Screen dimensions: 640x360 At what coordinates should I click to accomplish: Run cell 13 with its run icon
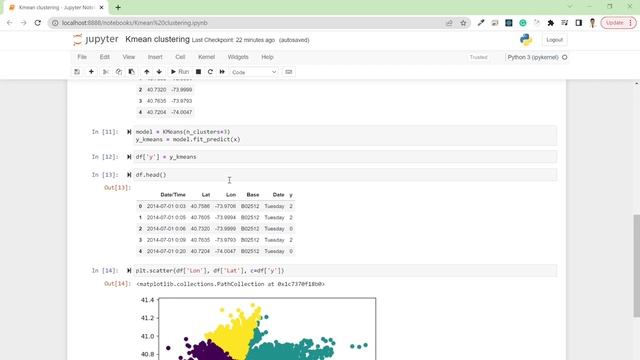[x=129, y=175]
